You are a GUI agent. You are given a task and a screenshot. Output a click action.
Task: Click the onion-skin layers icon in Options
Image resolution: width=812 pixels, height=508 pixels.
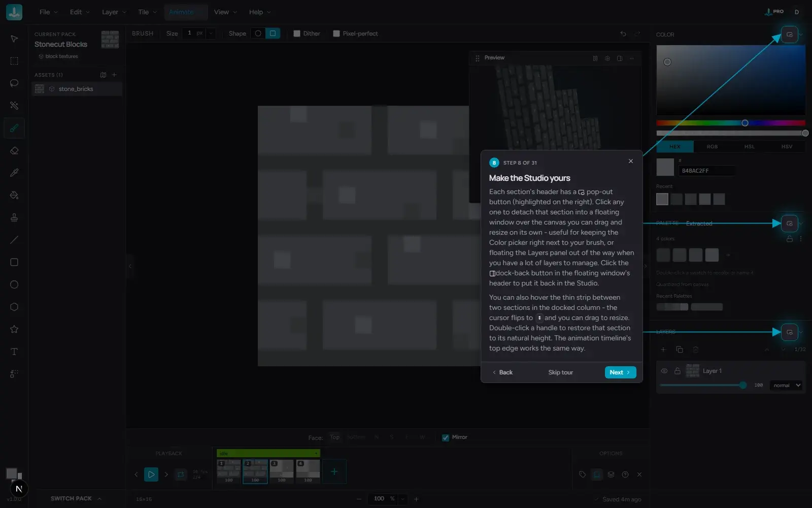(611, 474)
